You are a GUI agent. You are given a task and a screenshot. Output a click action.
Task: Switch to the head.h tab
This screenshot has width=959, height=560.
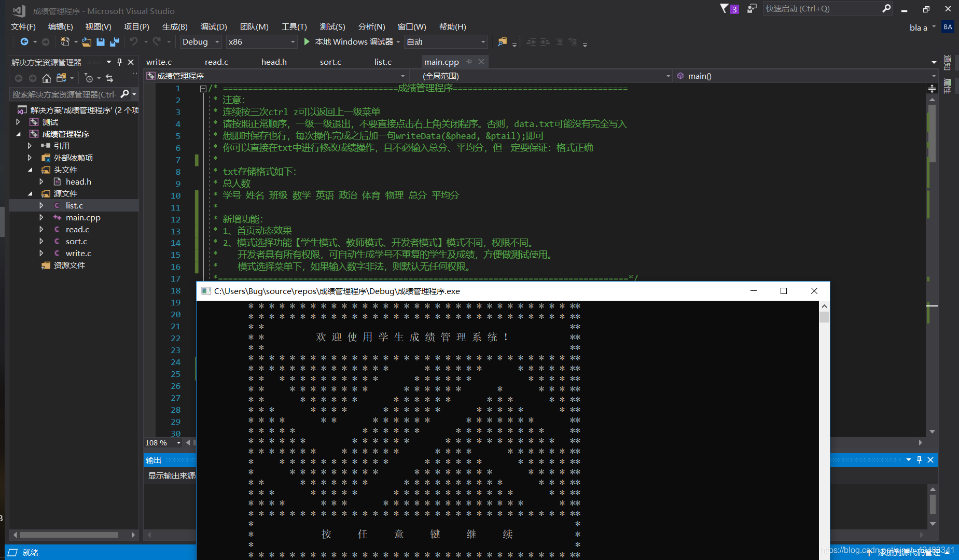[x=274, y=62]
